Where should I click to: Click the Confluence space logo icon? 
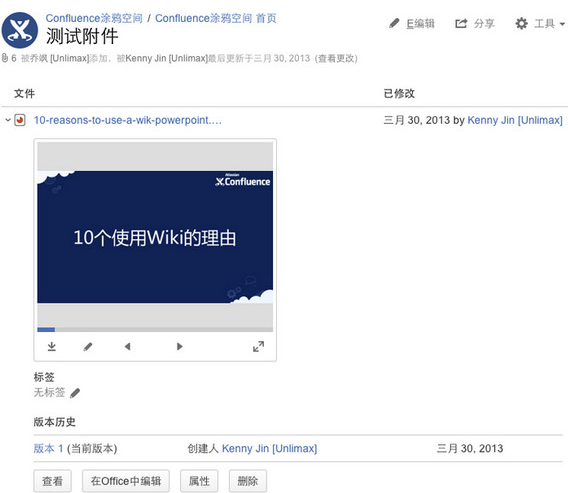tap(20, 30)
